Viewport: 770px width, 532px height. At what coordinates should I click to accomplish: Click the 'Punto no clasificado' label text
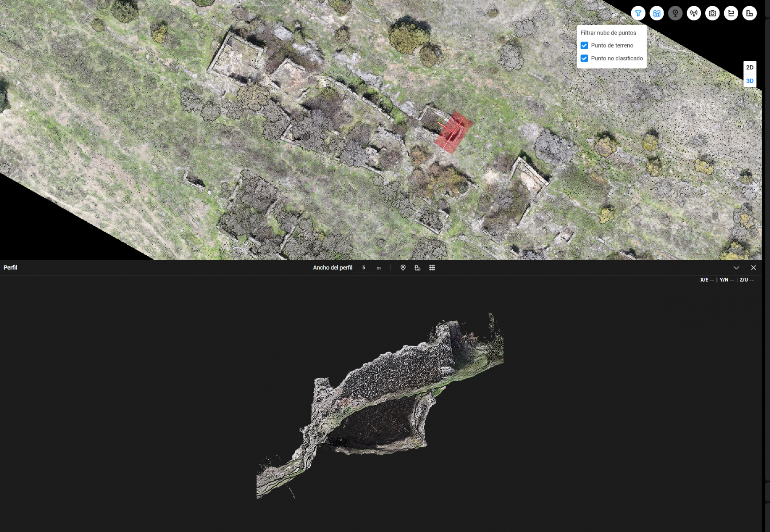click(617, 59)
